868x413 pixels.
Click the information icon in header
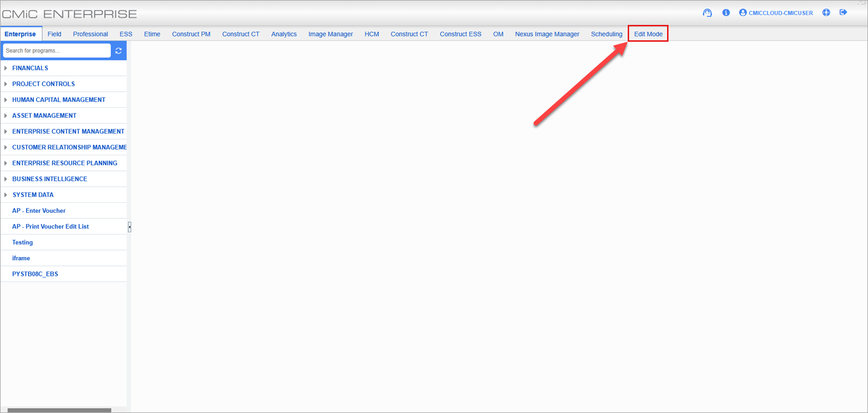726,13
